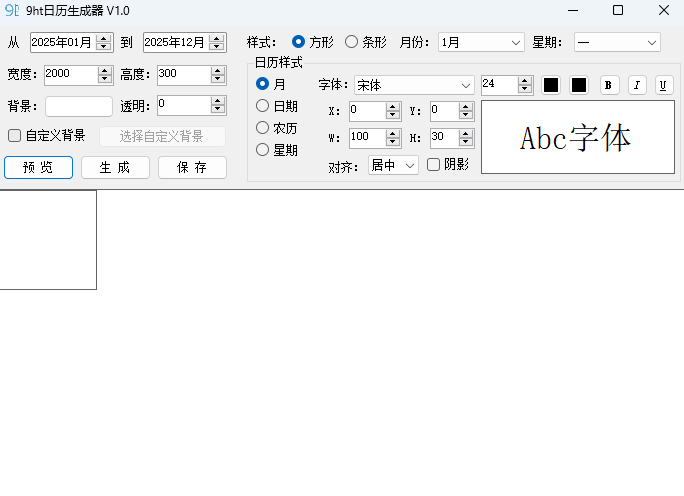Click 预览 preview button
This screenshot has height=496, width=684.
(x=38, y=168)
